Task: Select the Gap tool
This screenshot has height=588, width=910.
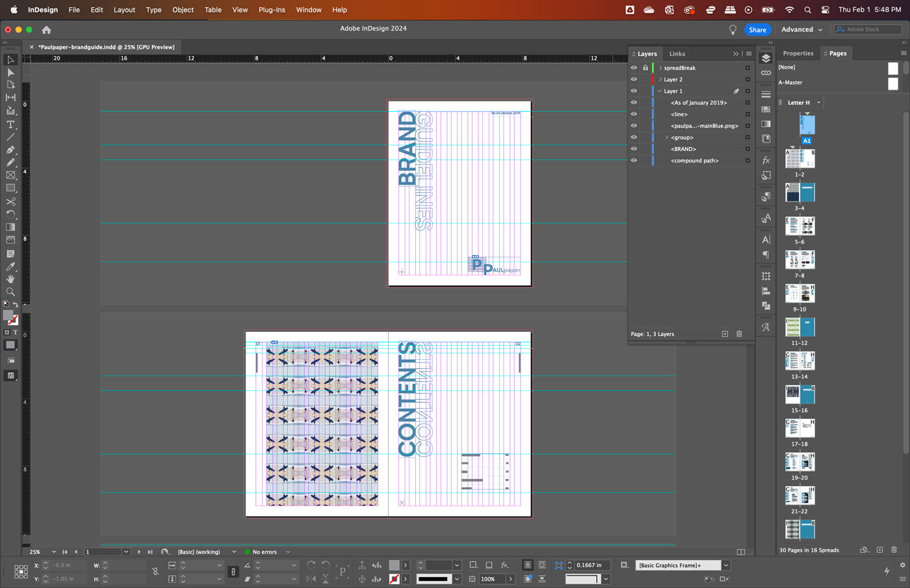Action: pyautogui.click(x=10, y=97)
